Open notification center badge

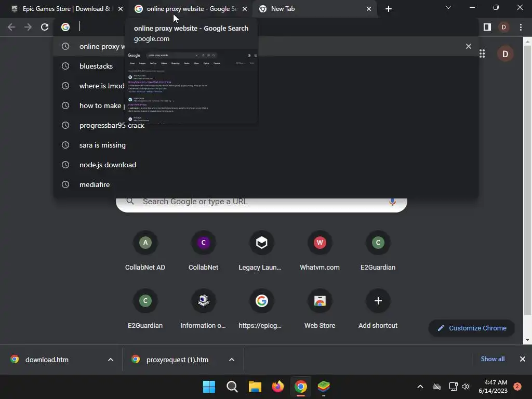click(517, 387)
